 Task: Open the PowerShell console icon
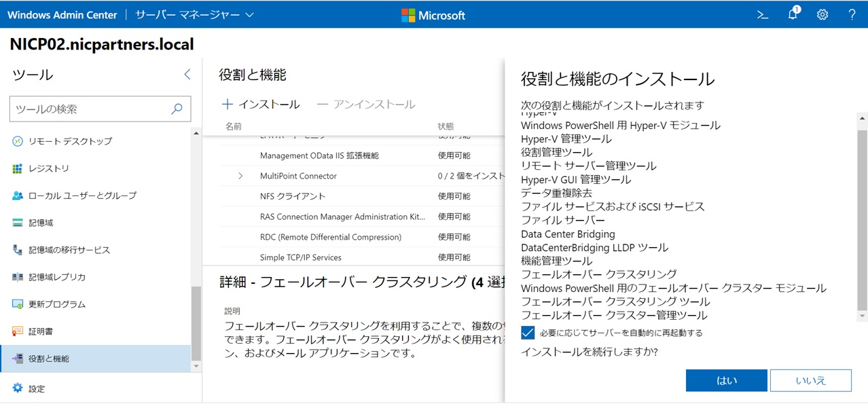tap(762, 15)
